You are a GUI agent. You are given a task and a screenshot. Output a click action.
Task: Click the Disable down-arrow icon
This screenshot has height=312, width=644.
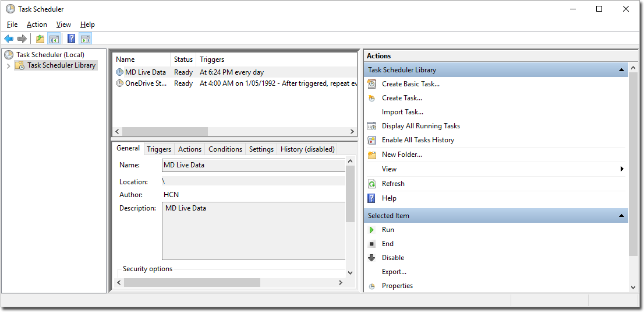click(x=371, y=258)
